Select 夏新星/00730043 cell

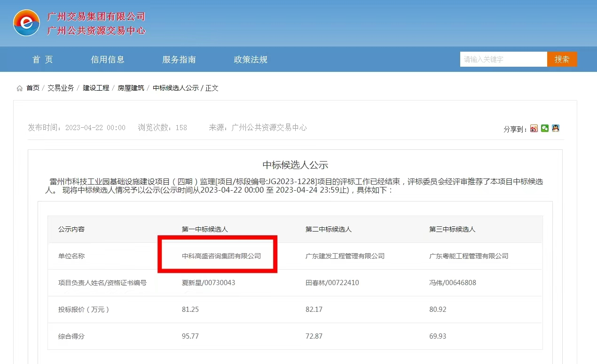point(208,283)
